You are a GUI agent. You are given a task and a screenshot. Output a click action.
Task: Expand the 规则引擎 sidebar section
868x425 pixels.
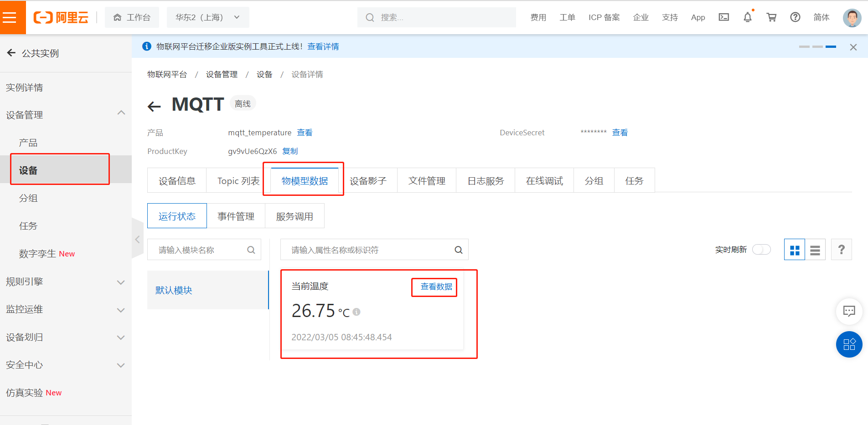pos(121,282)
